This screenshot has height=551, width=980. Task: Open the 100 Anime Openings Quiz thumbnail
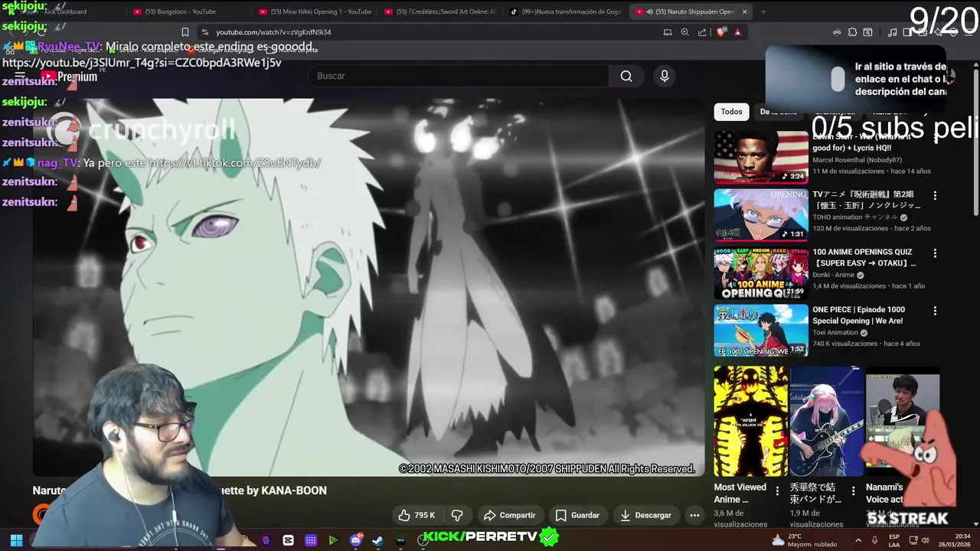[761, 272]
